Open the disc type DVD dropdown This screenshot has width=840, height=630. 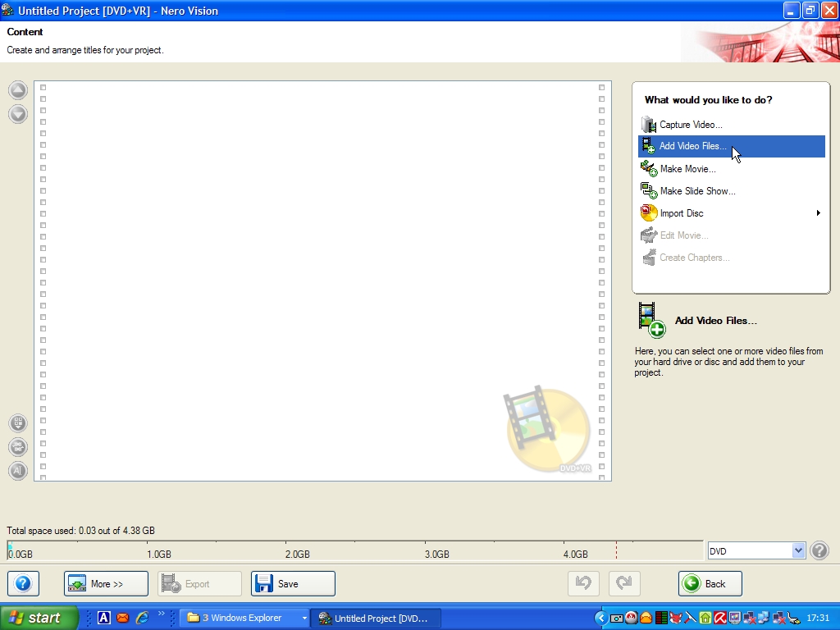[x=798, y=551]
